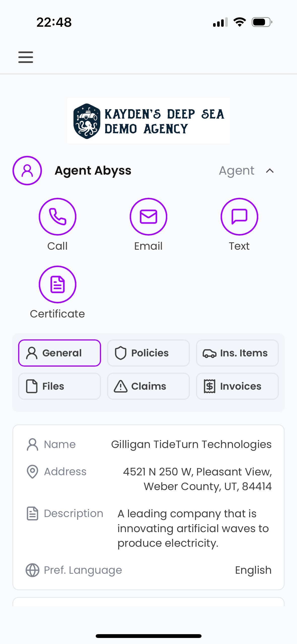Open the Ins. Items tab
The width and height of the screenshot is (297, 644).
237,353
